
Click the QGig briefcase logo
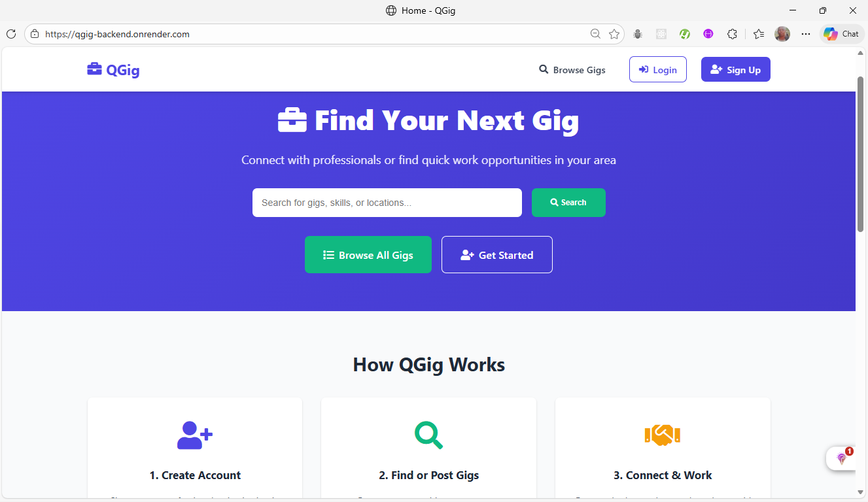coord(113,69)
